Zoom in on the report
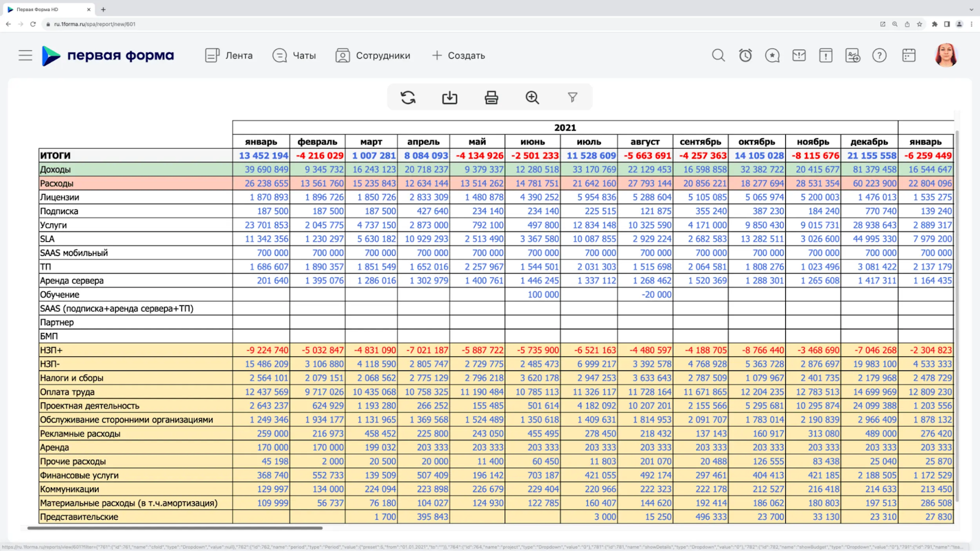980x551 pixels. (532, 97)
